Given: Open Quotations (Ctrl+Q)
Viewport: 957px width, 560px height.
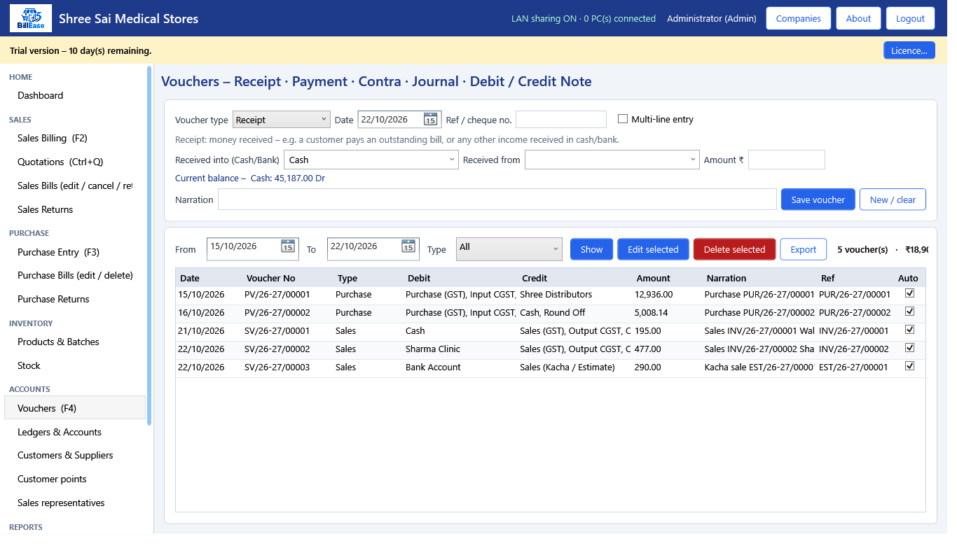Looking at the screenshot, I should (x=60, y=162).
